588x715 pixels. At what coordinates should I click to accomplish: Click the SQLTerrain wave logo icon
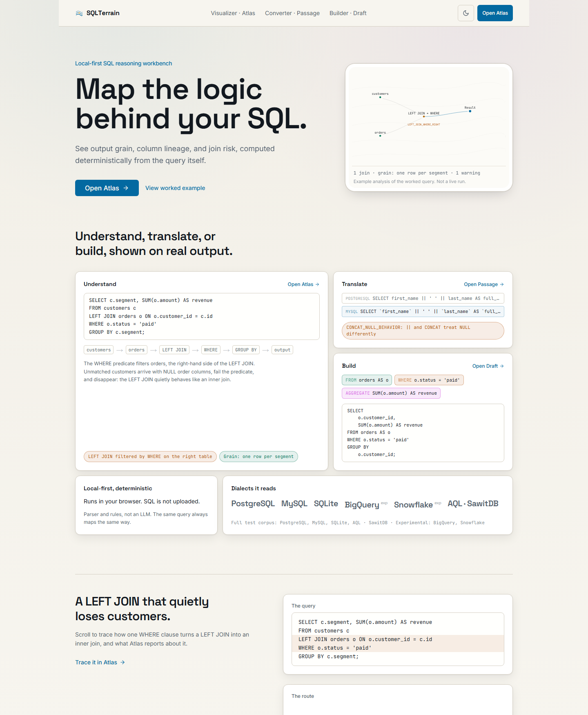(x=79, y=13)
